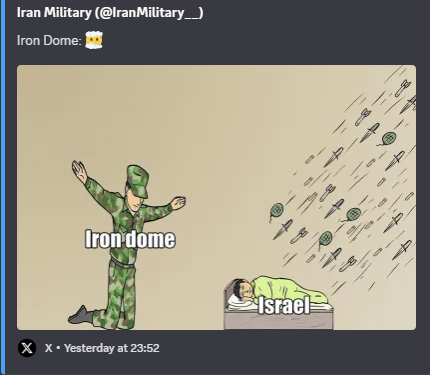Open the embedded meme image
This screenshot has width=430, height=375.
[x=216, y=197]
